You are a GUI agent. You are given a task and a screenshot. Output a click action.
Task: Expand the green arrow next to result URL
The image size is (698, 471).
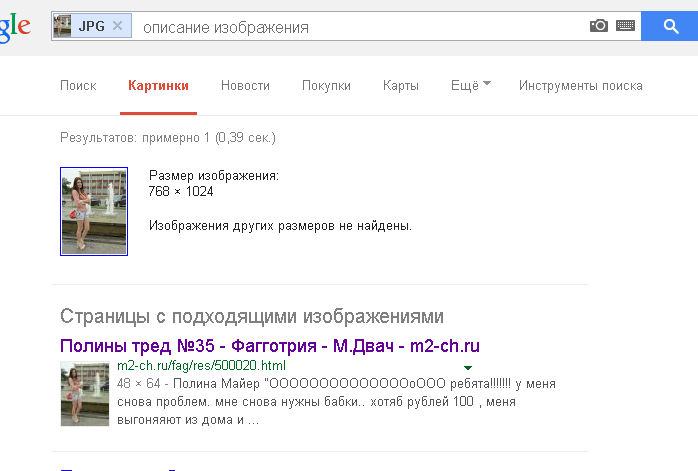[x=467, y=368]
